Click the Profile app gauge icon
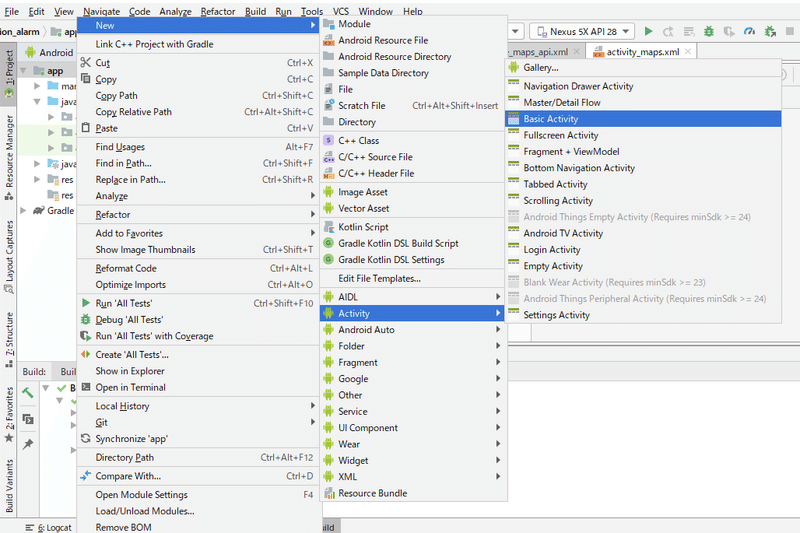 tap(749, 31)
